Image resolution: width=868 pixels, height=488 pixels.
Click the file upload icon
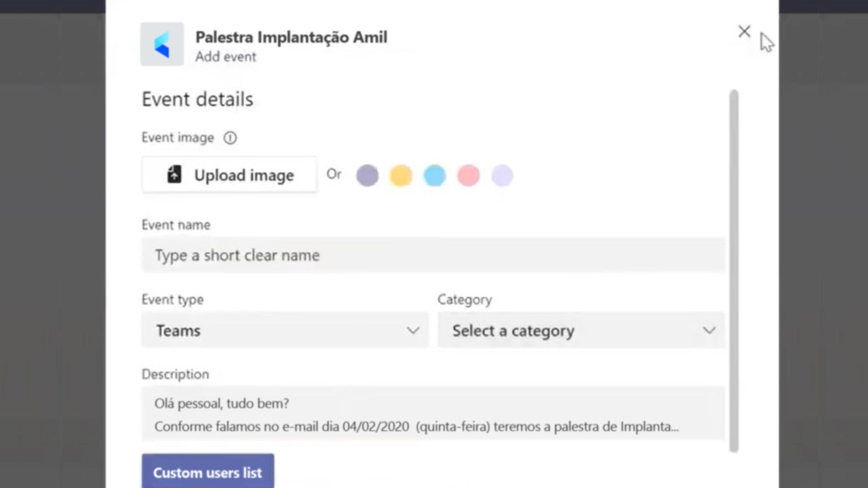pyautogui.click(x=174, y=175)
